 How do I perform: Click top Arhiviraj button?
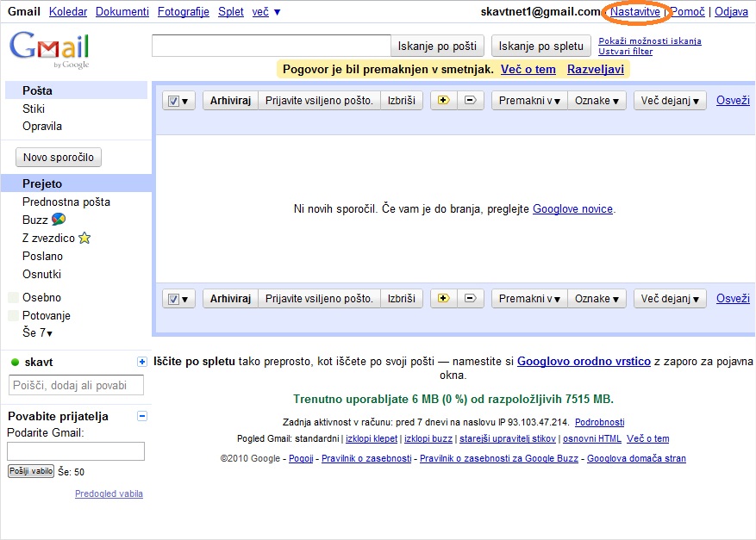click(230, 100)
